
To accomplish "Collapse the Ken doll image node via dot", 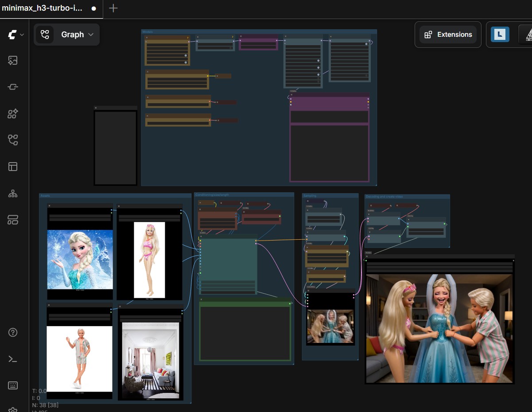I will (50, 305).
